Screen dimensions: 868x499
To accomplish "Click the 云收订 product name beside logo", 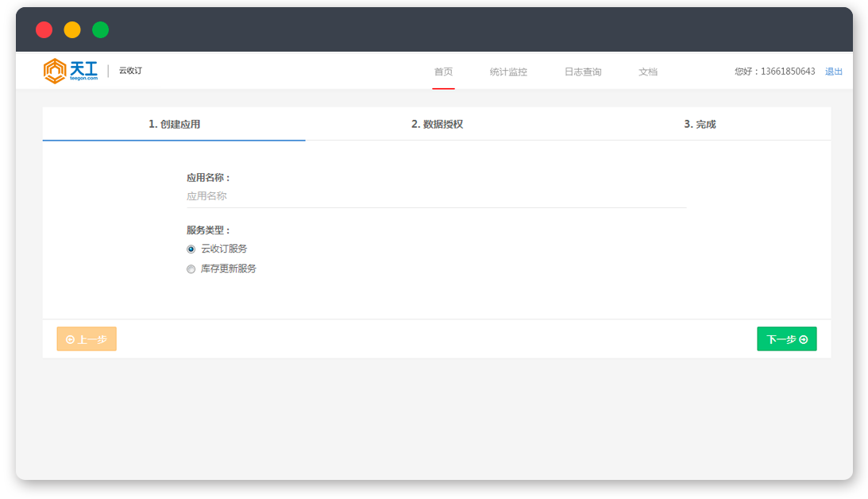I will coord(130,71).
